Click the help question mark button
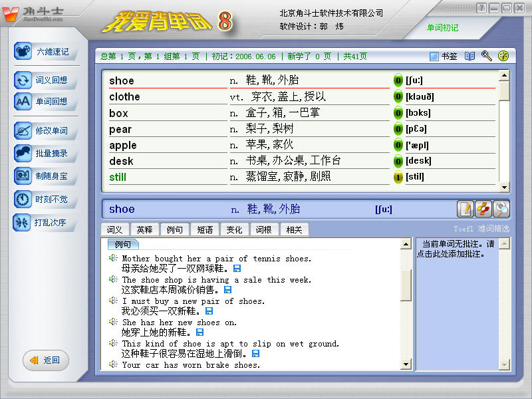532x399 pixels. pos(481,8)
